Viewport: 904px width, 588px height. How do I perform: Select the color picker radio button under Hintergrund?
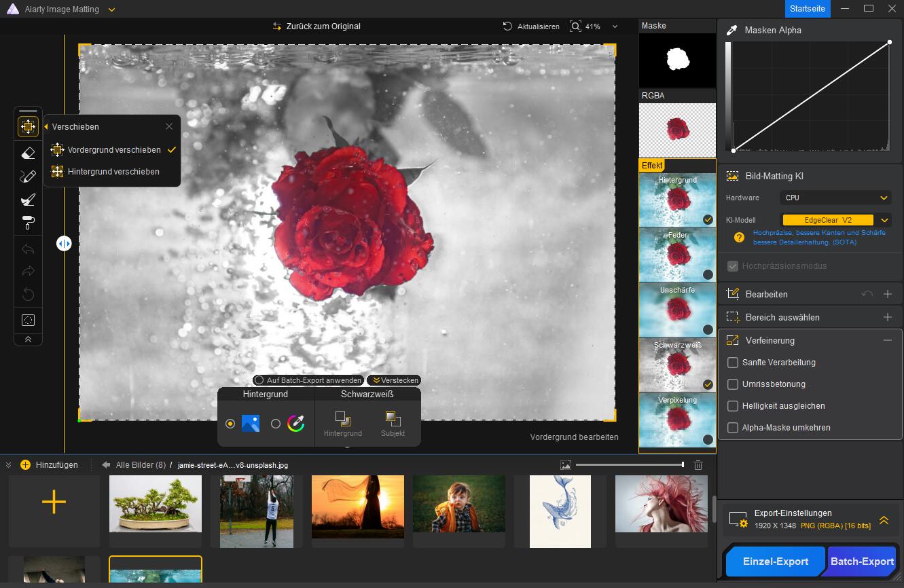(x=275, y=424)
